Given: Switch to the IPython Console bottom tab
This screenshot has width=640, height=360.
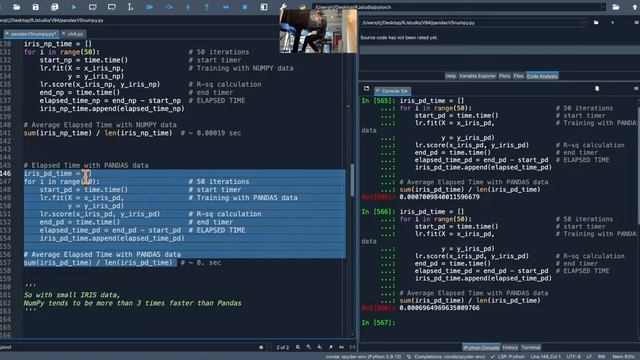Looking at the screenshot, I should coord(481,347).
